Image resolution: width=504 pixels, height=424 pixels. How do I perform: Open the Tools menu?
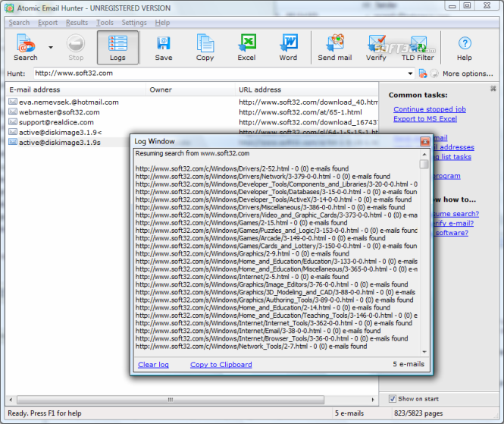(105, 23)
